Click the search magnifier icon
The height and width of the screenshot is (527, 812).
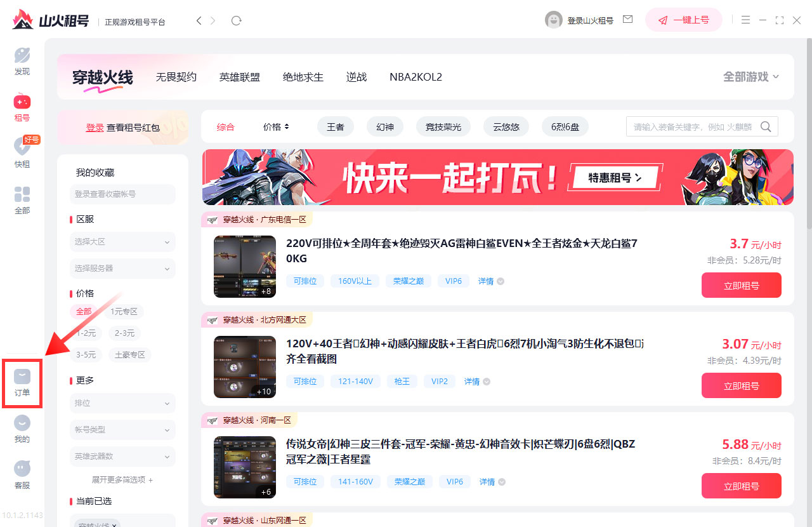(x=766, y=126)
